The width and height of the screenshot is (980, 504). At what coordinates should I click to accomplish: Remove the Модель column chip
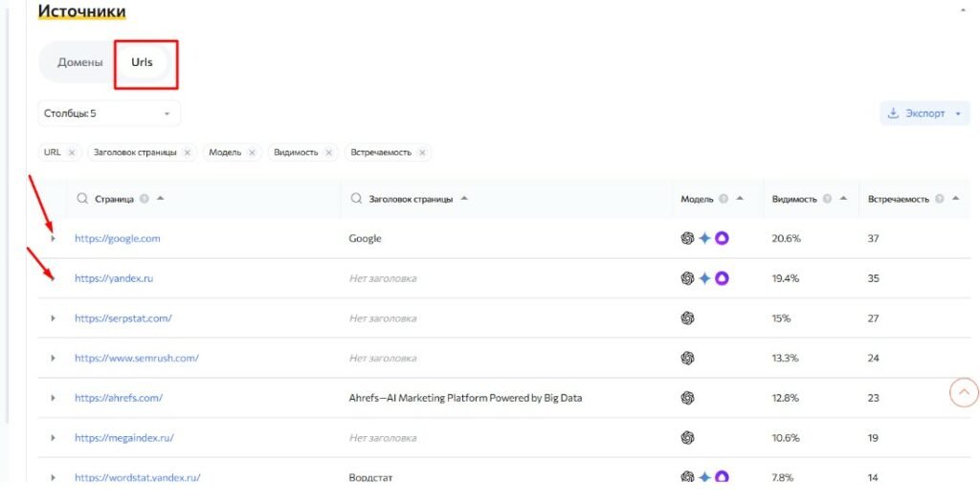(252, 152)
